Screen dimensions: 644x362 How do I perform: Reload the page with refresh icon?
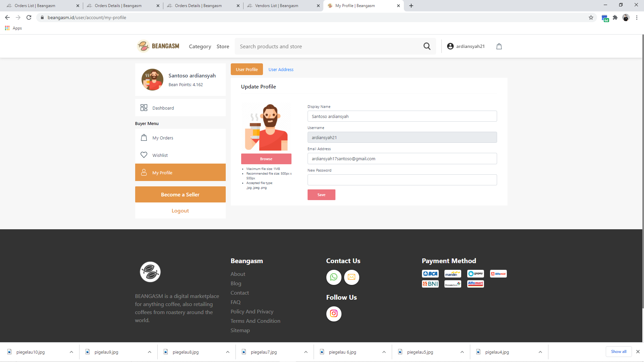click(29, 17)
